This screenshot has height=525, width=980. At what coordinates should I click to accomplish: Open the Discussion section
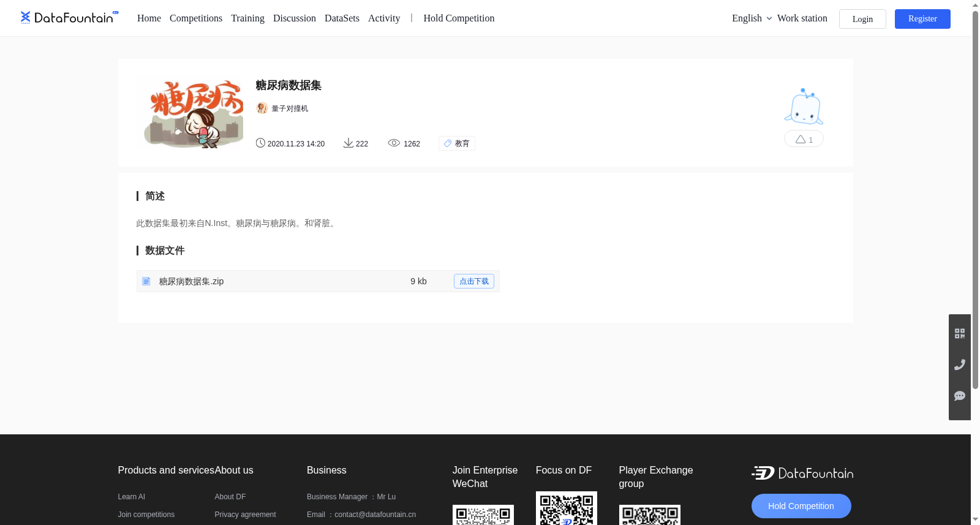coord(295,18)
